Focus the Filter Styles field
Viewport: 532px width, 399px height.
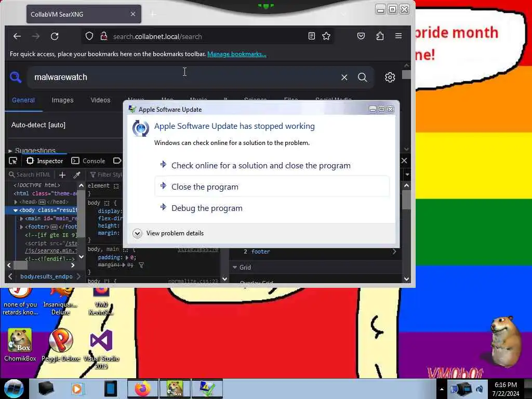click(106, 175)
